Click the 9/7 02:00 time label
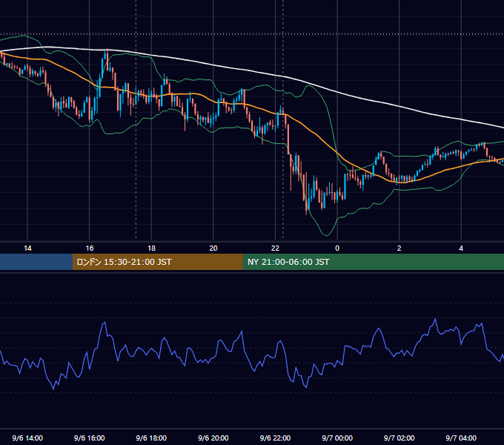504x445 pixels. click(399, 438)
